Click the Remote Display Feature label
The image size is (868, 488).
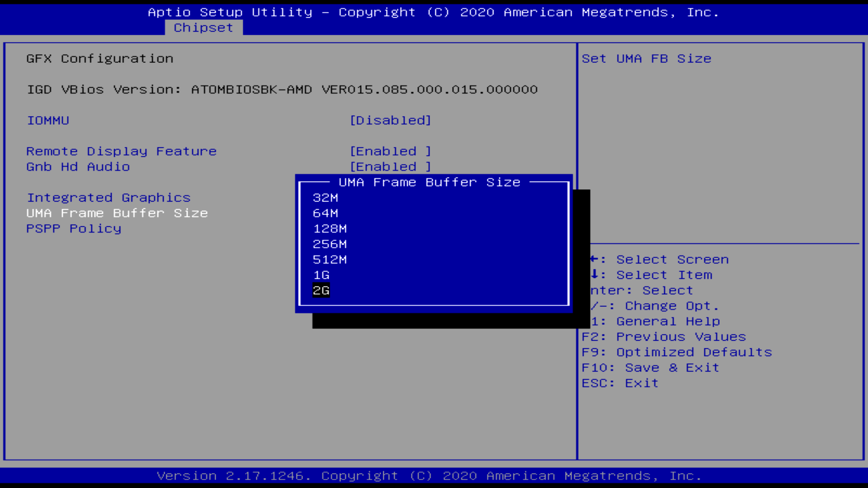point(121,151)
